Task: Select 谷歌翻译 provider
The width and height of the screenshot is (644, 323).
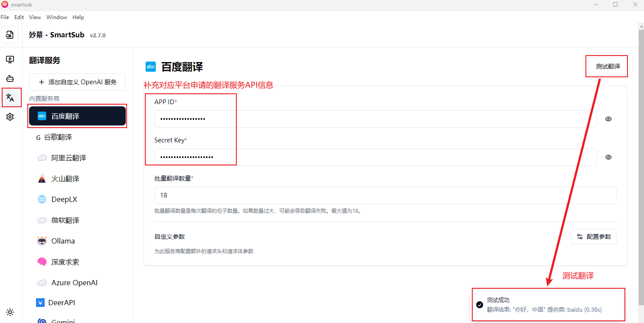Action: [x=77, y=137]
